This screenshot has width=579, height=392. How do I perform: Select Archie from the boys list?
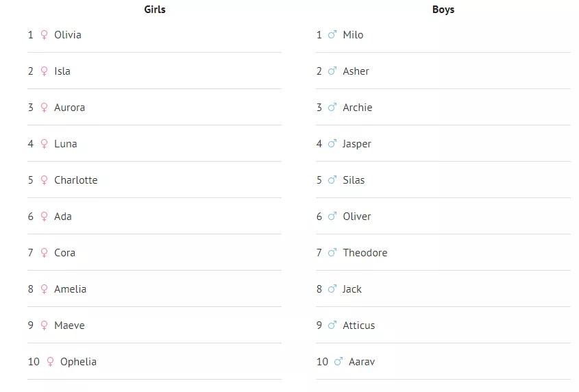pyautogui.click(x=358, y=108)
